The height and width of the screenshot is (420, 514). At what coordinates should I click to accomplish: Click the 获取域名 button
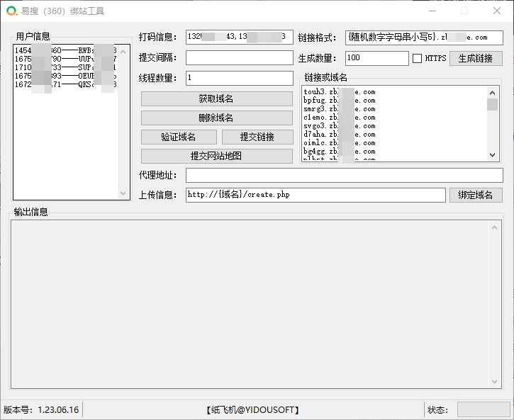[217, 98]
